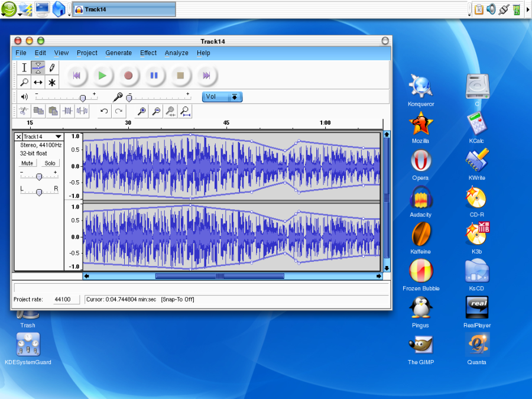
Task: Click the speaker output volume icon
Action: (x=24, y=97)
